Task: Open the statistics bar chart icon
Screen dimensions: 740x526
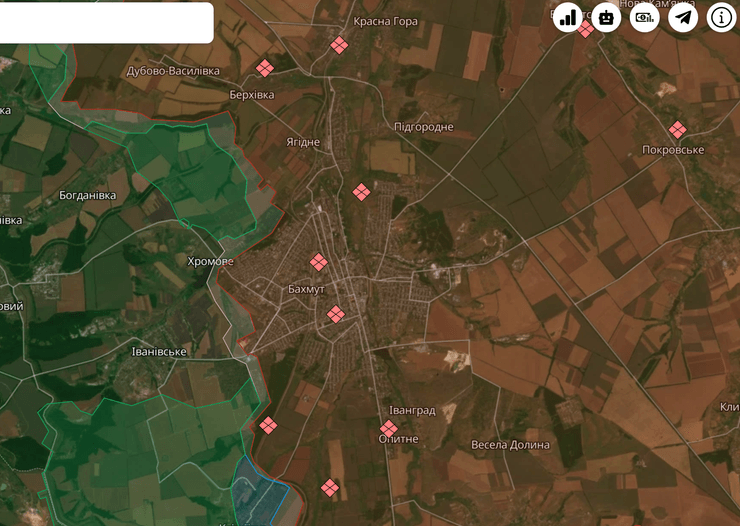Action: 568,17
